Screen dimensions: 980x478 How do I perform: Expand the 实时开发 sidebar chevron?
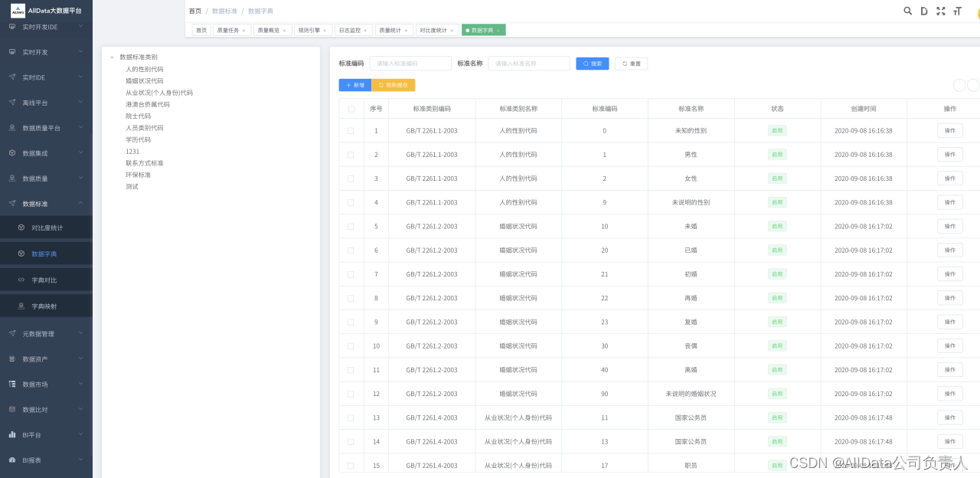point(80,52)
